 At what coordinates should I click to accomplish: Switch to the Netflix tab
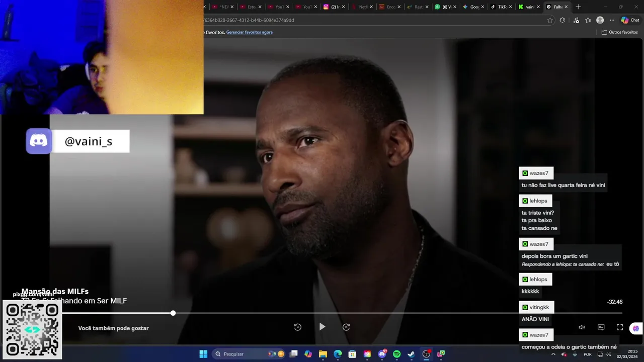[x=361, y=7]
